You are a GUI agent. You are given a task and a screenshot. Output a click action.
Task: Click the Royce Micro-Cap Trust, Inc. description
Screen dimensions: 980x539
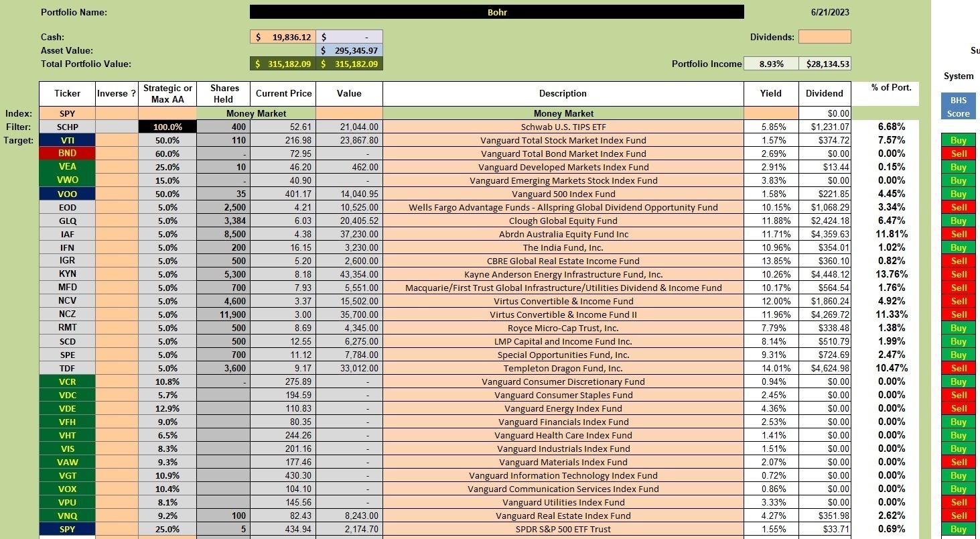(x=563, y=328)
